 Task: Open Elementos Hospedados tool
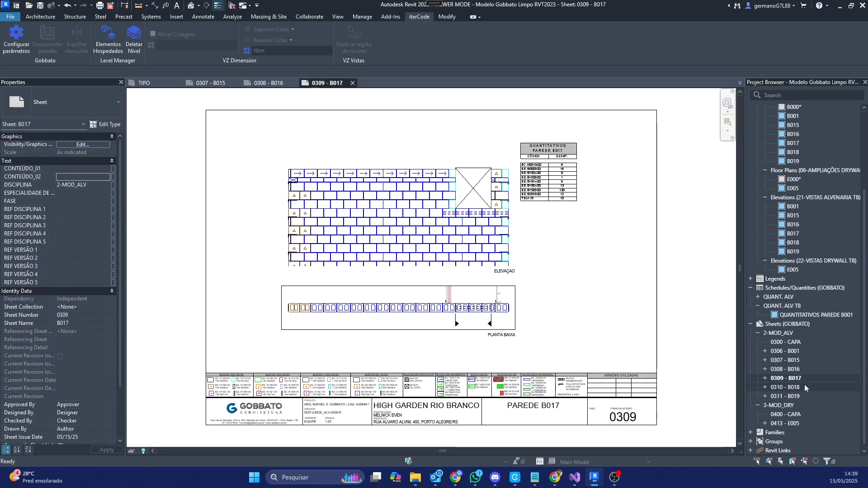[108, 33]
